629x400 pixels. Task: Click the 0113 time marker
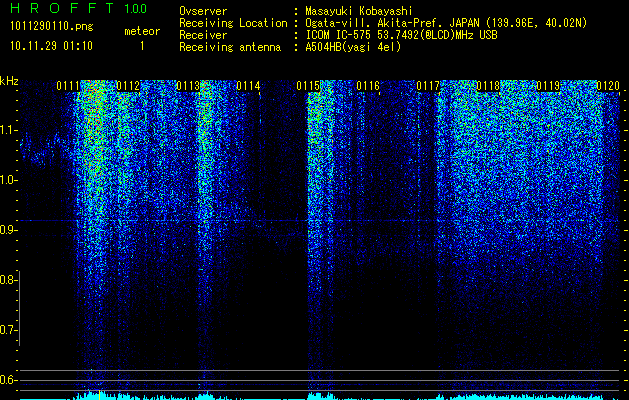[x=188, y=86]
